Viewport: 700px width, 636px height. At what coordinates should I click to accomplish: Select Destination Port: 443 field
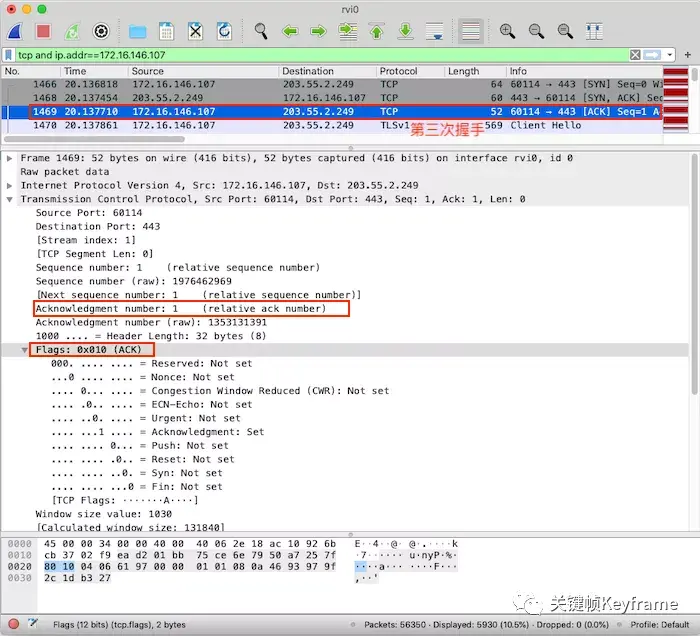[98, 227]
